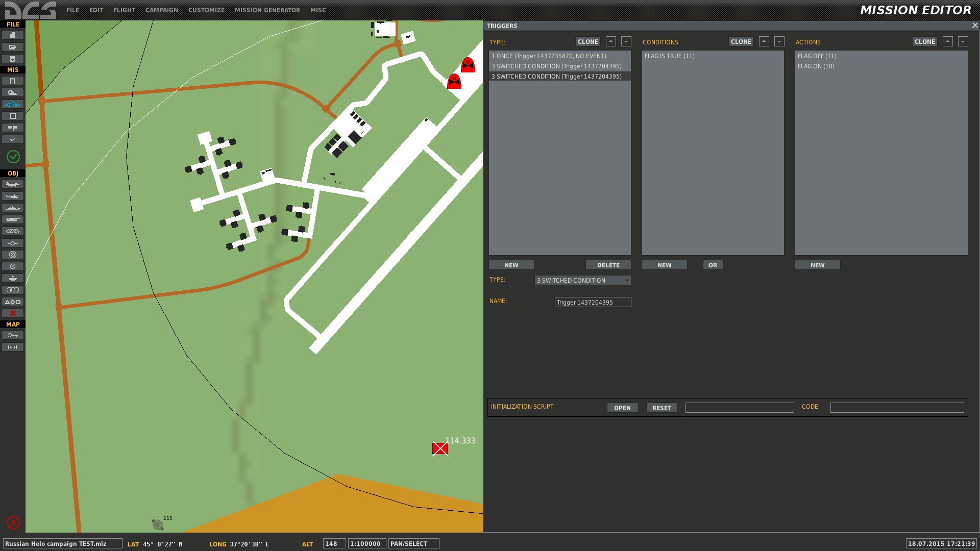This screenshot has height=551, width=980.
Task: Open the mission briefing clipboard icon
Action: [x=13, y=81]
